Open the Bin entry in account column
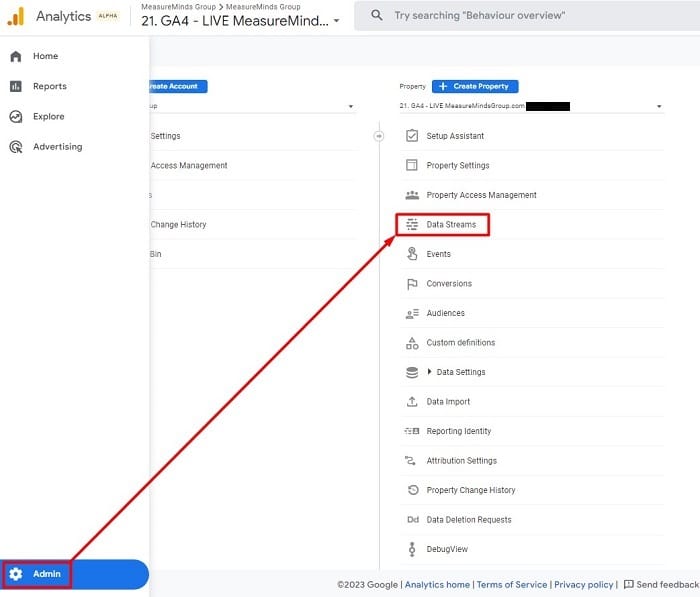The image size is (700, 597). tap(156, 254)
